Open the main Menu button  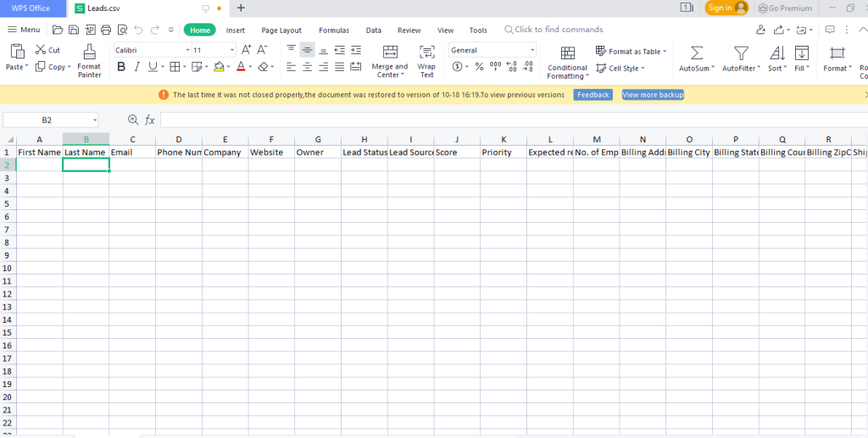(24, 30)
